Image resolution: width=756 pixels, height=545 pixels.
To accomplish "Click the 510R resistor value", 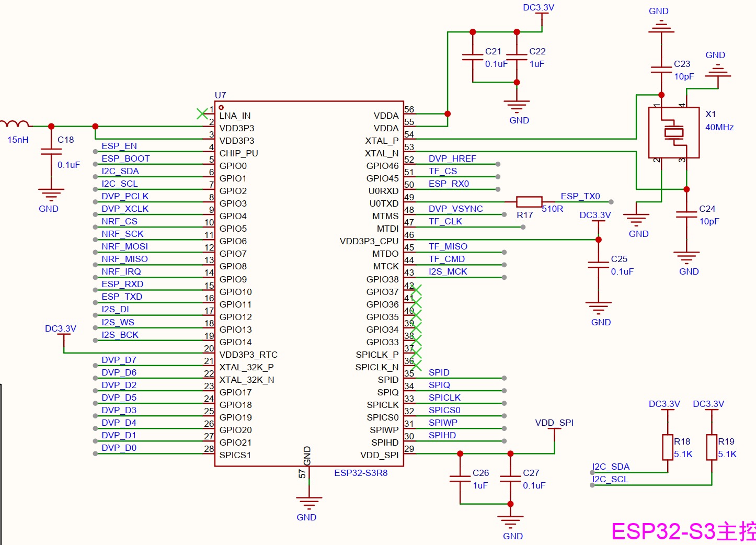I will click(553, 209).
